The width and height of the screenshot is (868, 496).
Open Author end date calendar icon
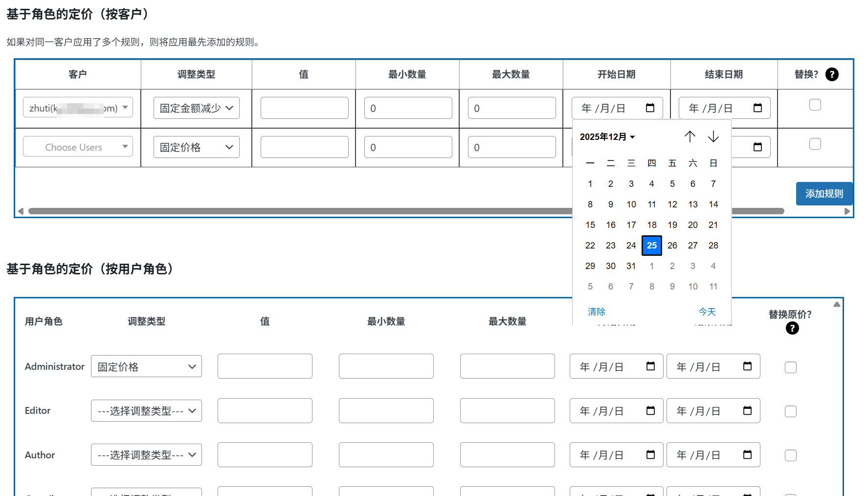click(747, 454)
